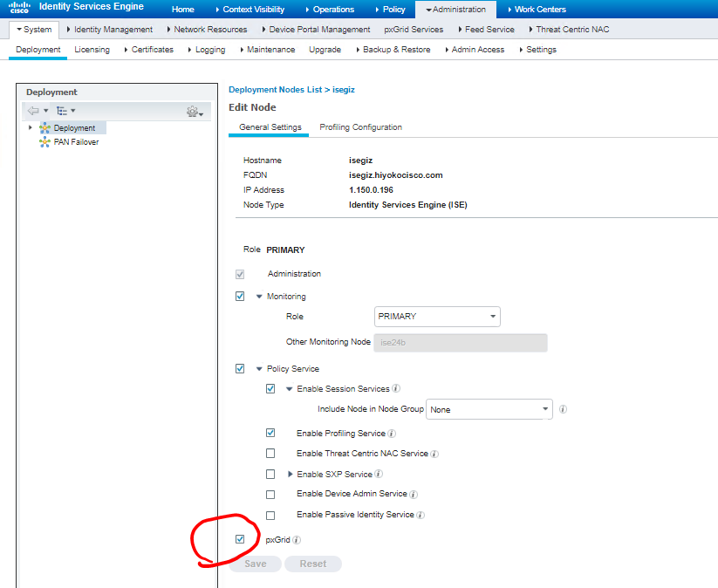Show info for Enable Threat Centric NAC Service
The height and width of the screenshot is (588, 718).
tap(434, 454)
